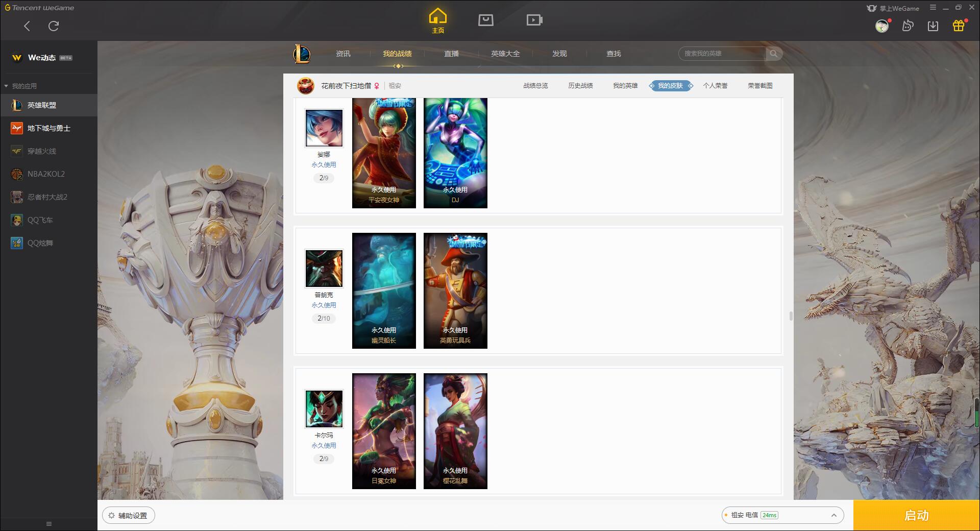This screenshot has height=531, width=980.
Task: Click the summoner profile avatar
Action: click(306, 86)
